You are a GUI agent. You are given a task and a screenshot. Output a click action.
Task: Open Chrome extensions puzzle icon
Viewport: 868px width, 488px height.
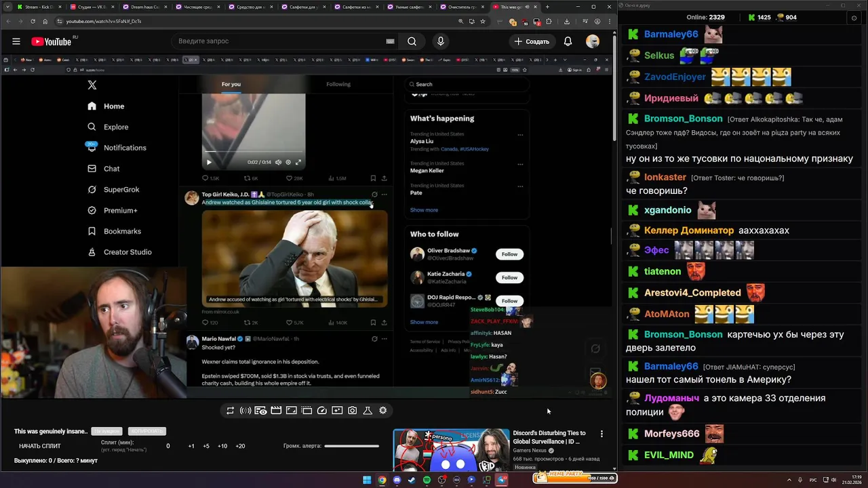pos(549,21)
